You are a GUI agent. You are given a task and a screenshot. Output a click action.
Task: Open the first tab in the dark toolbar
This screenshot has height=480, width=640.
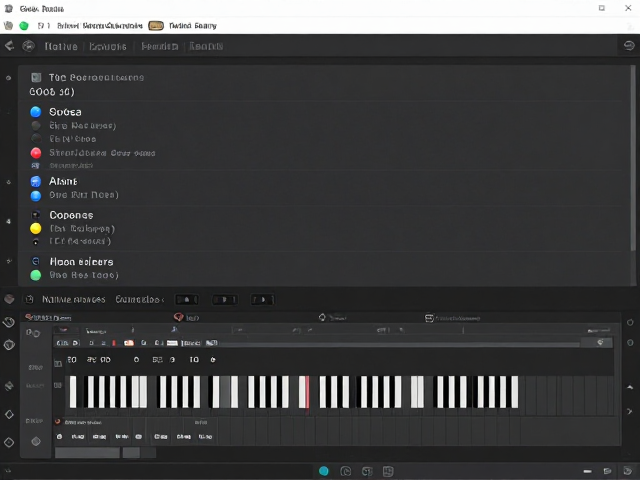click(61, 46)
